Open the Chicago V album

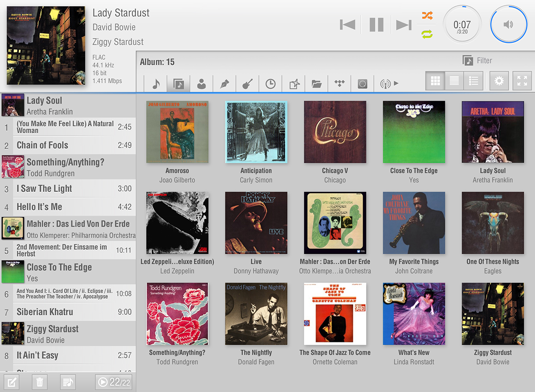coord(335,132)
